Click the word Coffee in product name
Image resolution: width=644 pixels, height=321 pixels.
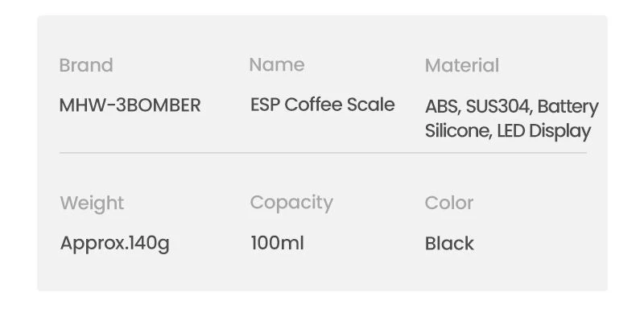click(314, 105)
